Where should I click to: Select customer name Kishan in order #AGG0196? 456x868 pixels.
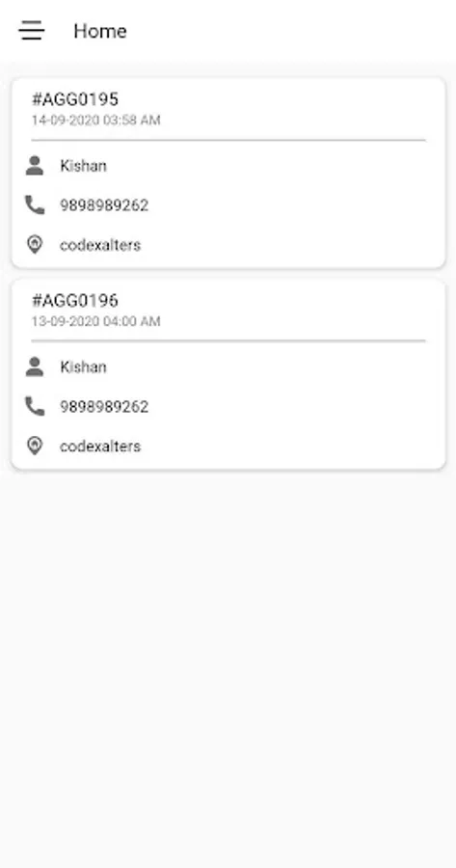click(83, 366)
